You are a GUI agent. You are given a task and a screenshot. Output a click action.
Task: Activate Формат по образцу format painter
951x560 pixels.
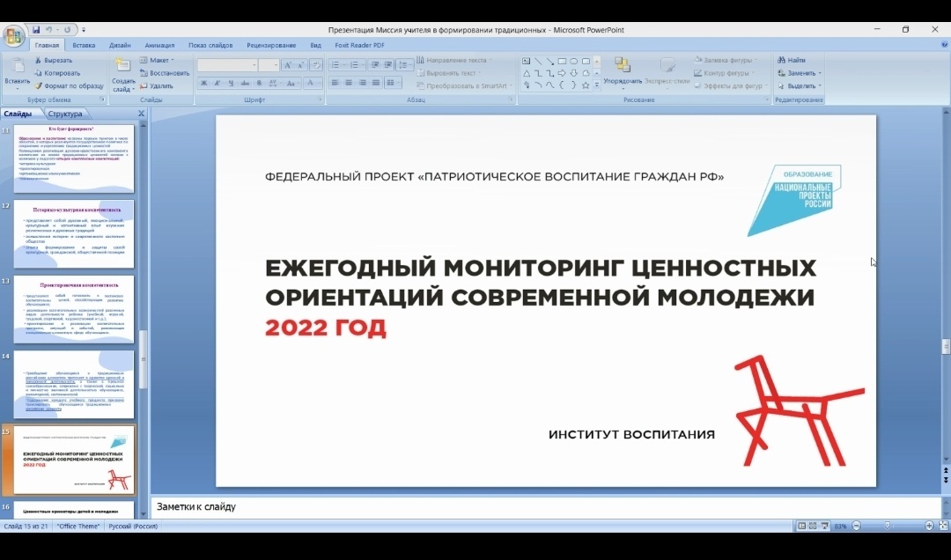point(69,85)
